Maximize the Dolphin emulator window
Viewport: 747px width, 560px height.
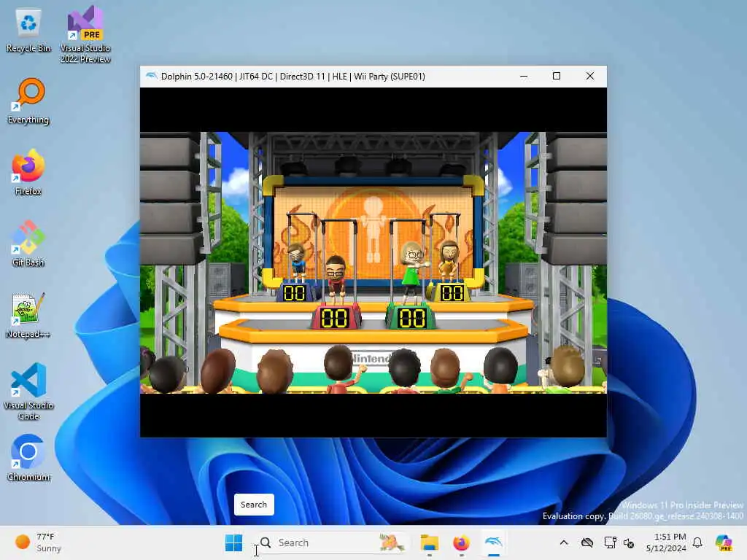pyautogui.click(x=557, y=76)
